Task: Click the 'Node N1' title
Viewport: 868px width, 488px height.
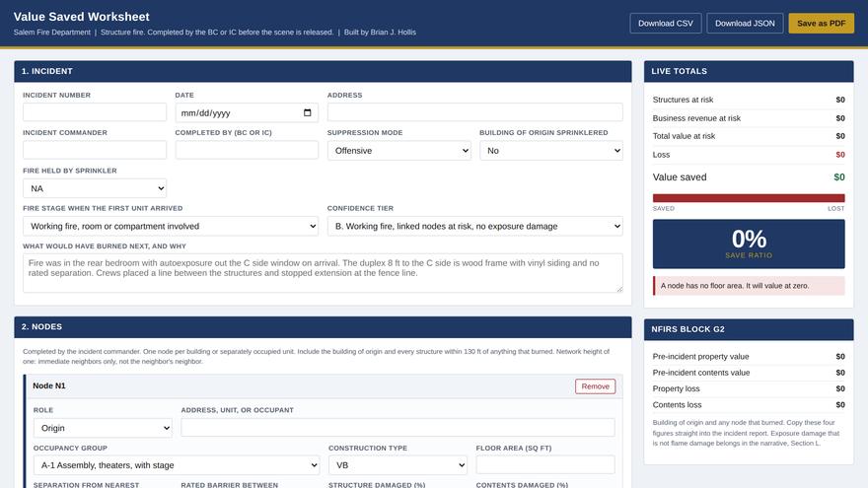Action: [48, 385]
